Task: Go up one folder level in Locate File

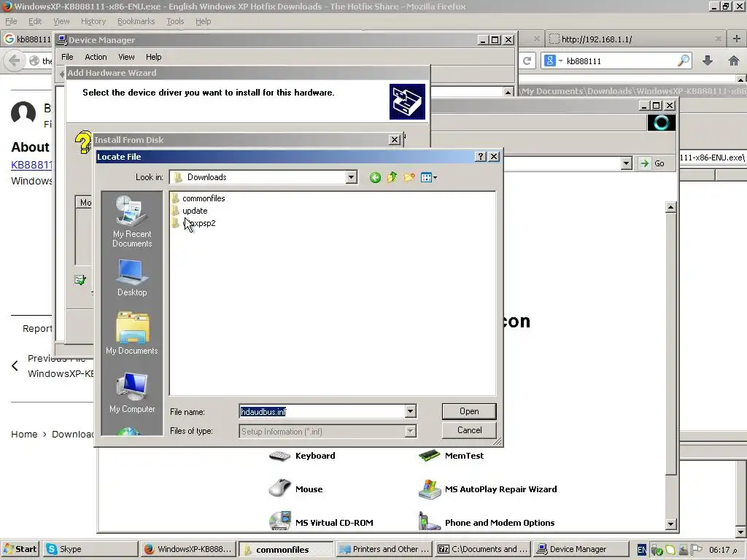Action: pyautogui.click(x=392, y=178)
